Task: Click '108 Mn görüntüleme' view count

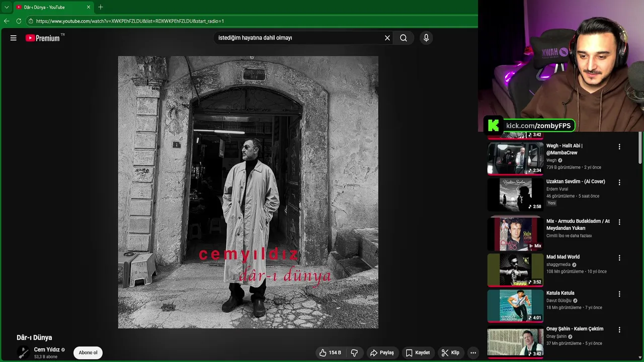Action: [x=565, y=271]
